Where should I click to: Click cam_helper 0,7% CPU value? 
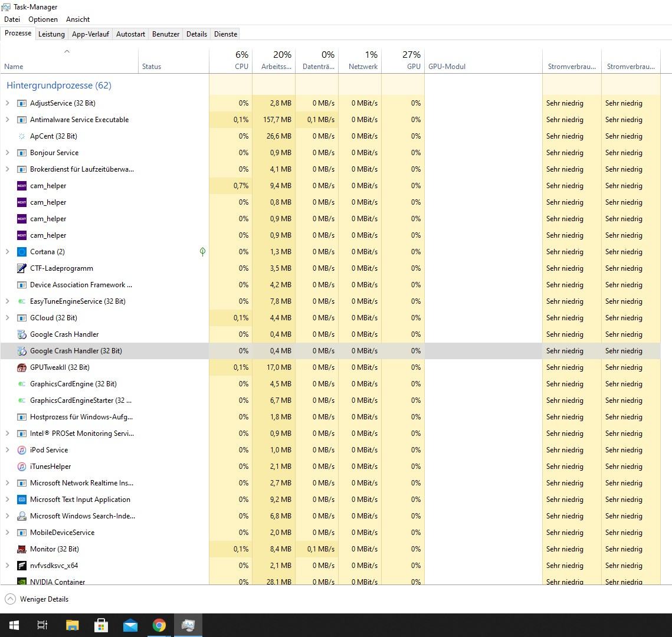[x=241, y=186]
